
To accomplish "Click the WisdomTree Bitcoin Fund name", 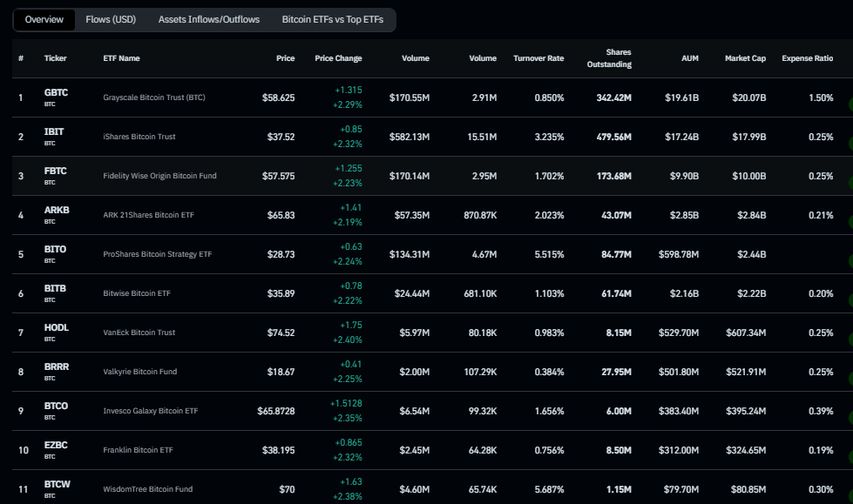I will tap(147, 489).
